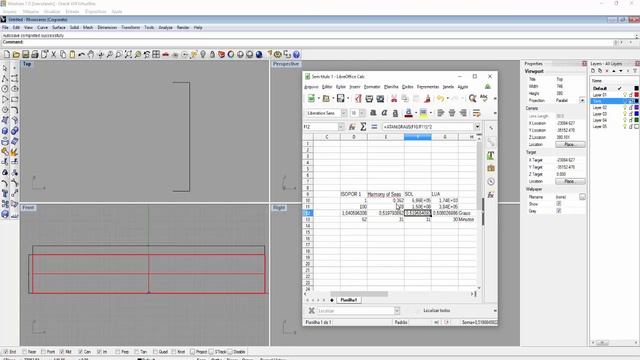
Task: Click the equals Formula icon in Calc
Action: click(374, 127)
